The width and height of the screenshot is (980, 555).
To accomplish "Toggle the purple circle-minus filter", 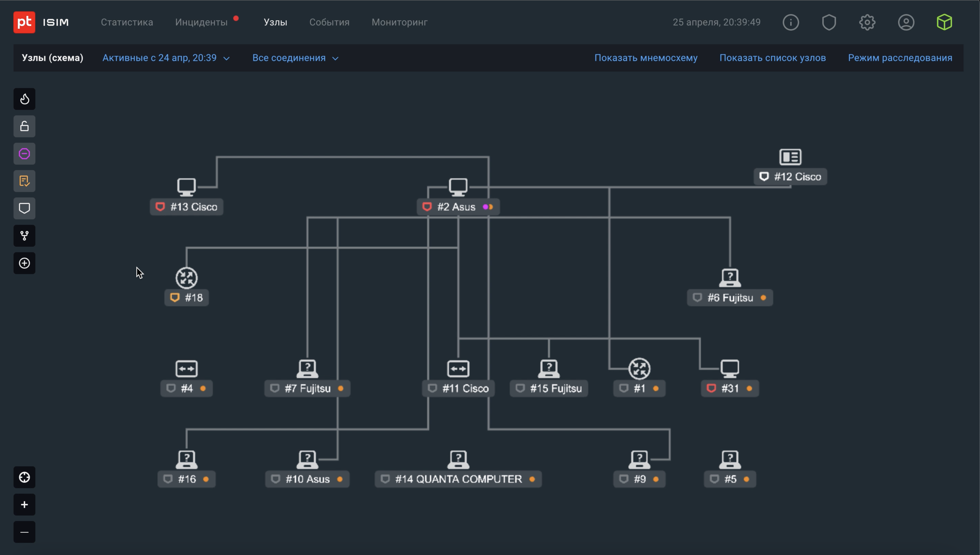I will (x=24, y=154).
